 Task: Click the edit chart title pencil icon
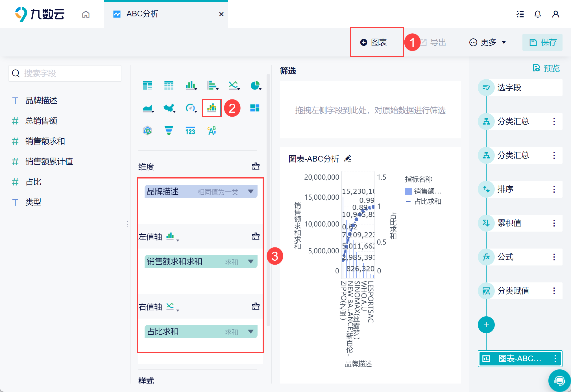pos(348,158)
